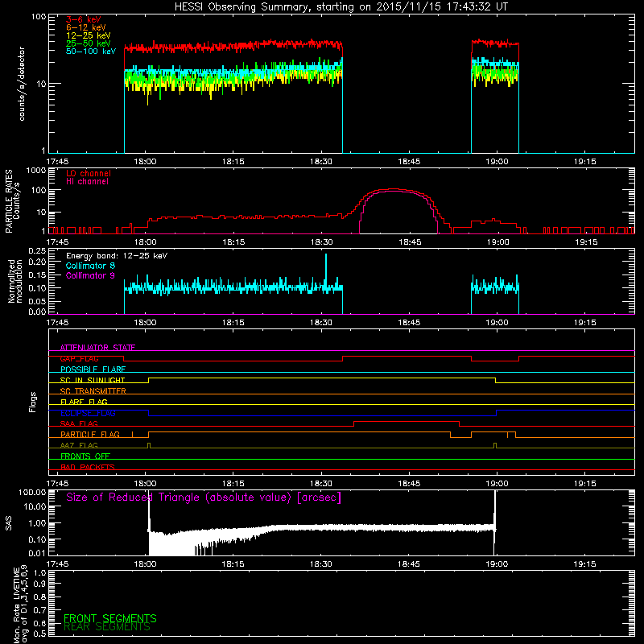This screenshot has width=644, height=644.
Task: Click the Size of Reduced Triangle label
Action: tap(204, 497)
